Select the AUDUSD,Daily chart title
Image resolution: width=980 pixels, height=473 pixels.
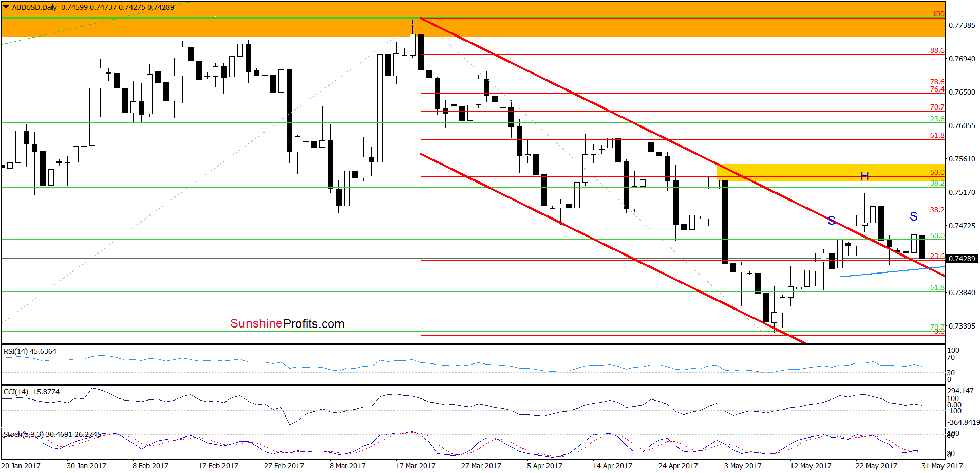(x=34, y=7)
